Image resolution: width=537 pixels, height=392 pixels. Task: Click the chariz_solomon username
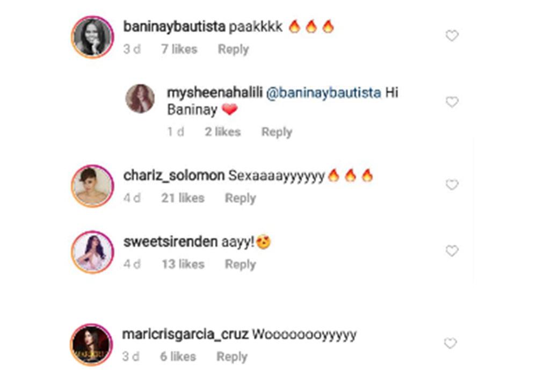pos(173,176)
